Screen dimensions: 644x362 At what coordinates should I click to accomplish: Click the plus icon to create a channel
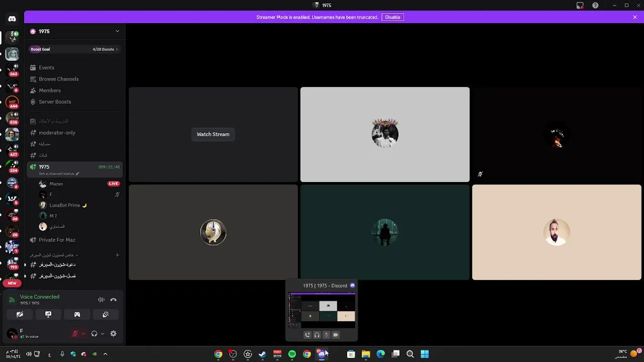pos(117,255)
